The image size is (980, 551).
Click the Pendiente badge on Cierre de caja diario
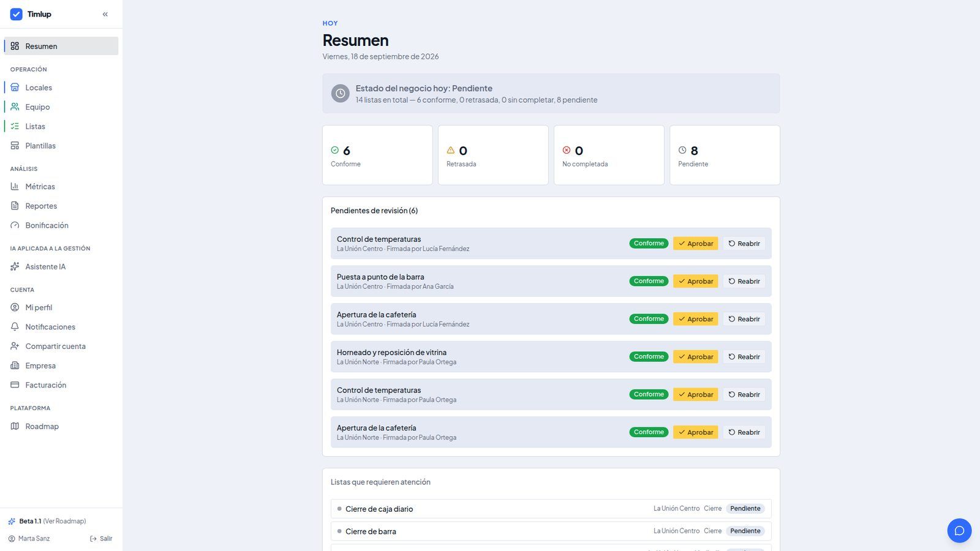point(745,509)
